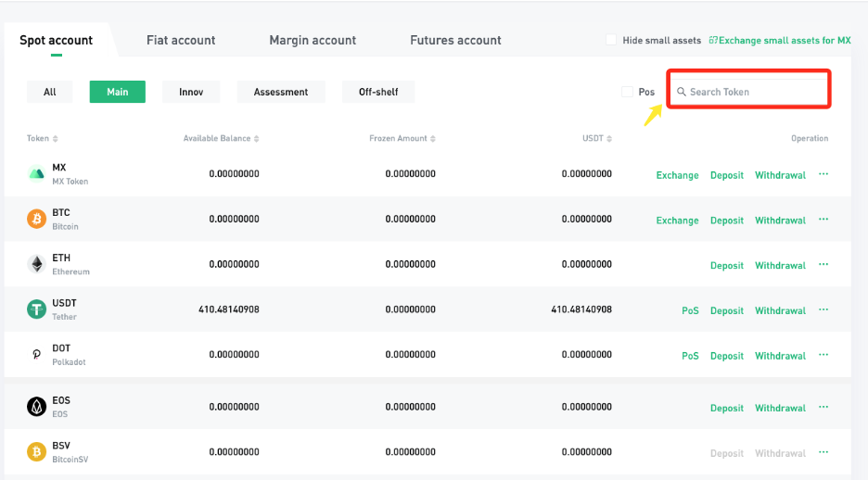The width and height of the screenshot is (868, 480).
Task: Open the Futures account tab
Action: pos(455,40)
